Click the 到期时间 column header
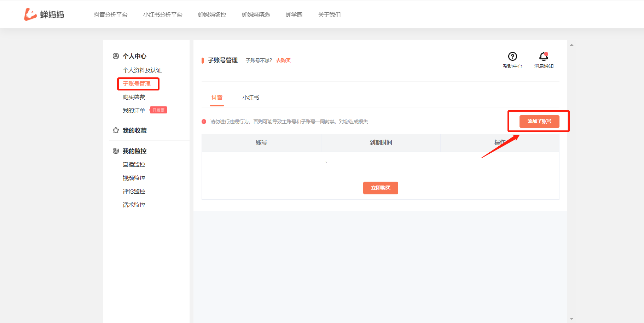The image size is (644, 323). pos(381,143)
